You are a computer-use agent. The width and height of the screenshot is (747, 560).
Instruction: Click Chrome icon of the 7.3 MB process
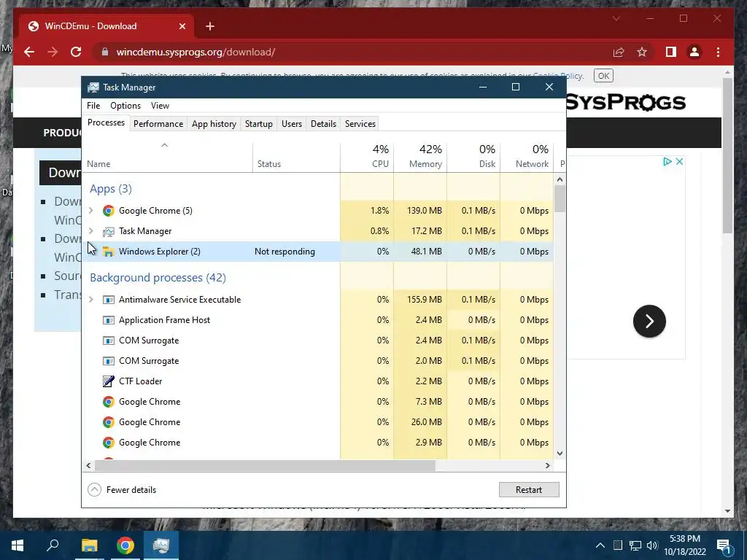(x=109, y=402)
